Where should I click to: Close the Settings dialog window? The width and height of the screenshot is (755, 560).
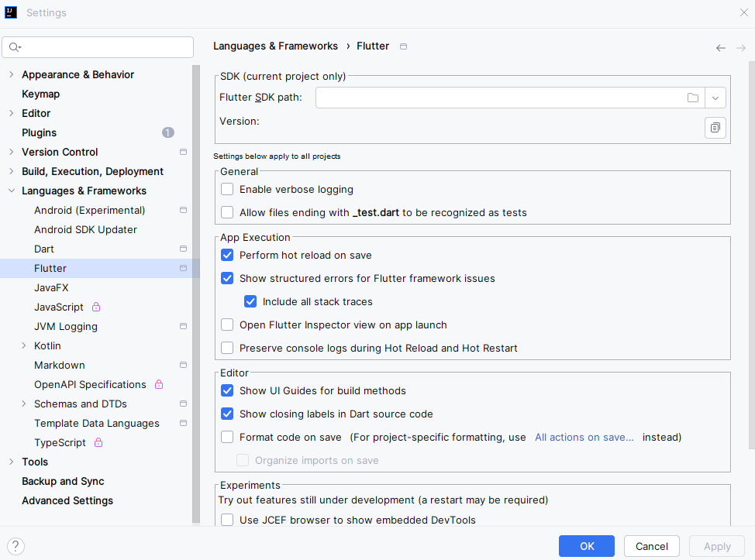(744, 12)
